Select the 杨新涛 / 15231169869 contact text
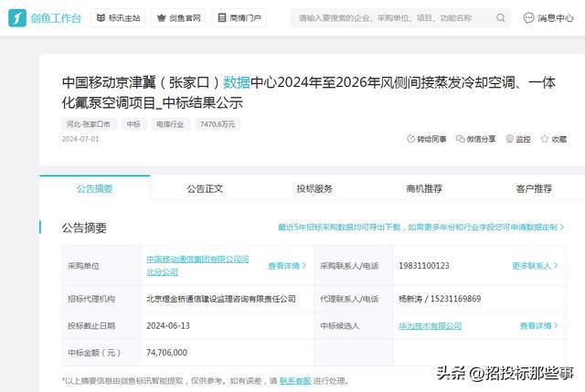Image resolution: width=585 pixels, height=392 pixels. tap(440, 299)
